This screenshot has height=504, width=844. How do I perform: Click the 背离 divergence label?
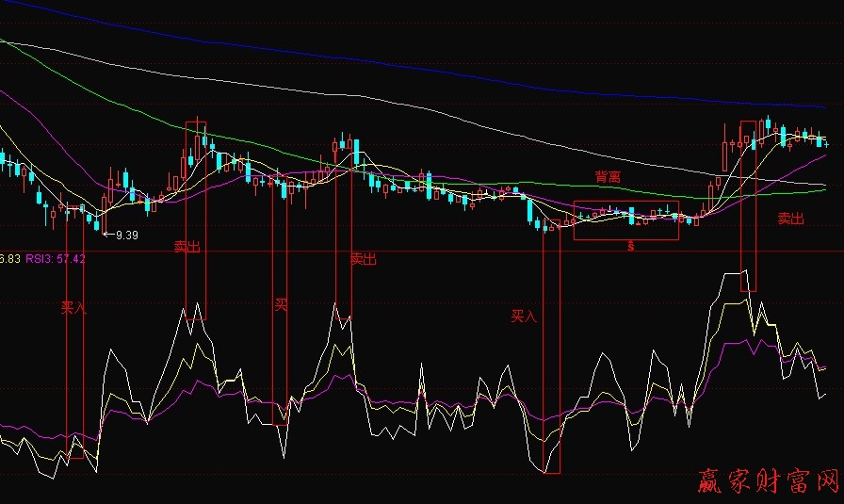(x=608, y=176)
